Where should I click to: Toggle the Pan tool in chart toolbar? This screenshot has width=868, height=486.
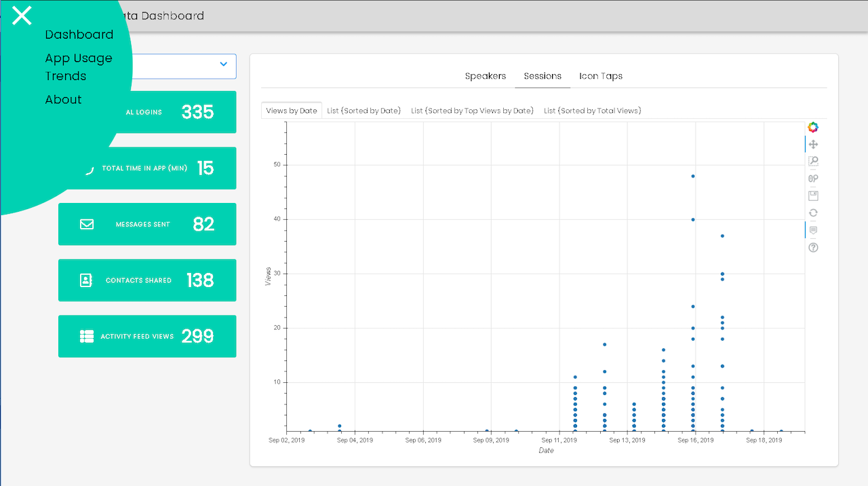813,145
